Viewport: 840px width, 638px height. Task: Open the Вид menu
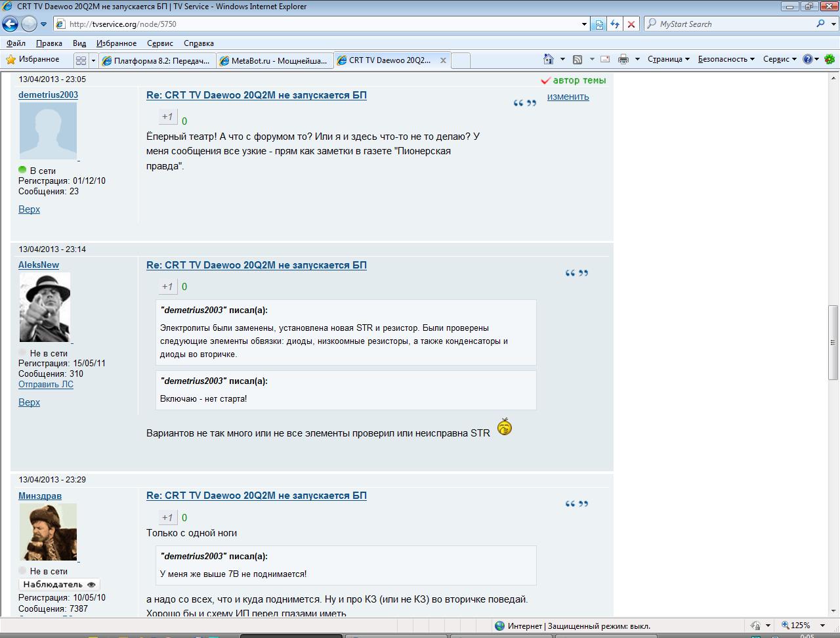(79, 43)
